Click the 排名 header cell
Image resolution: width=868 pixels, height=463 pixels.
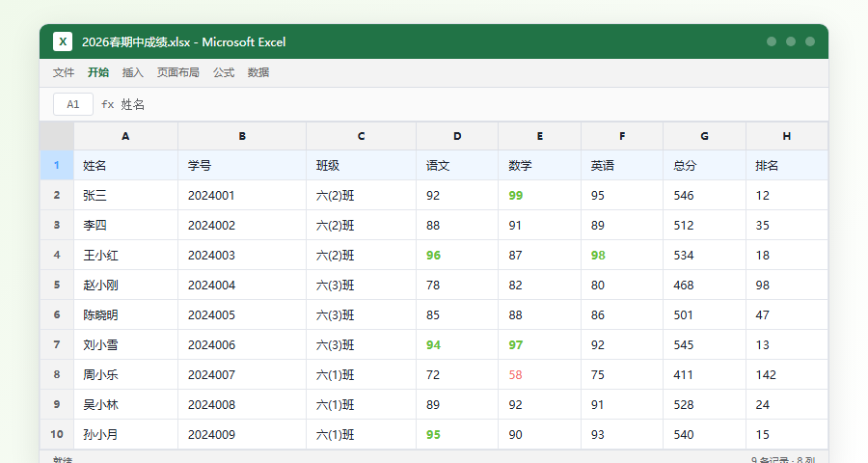[x=787, y=165]
